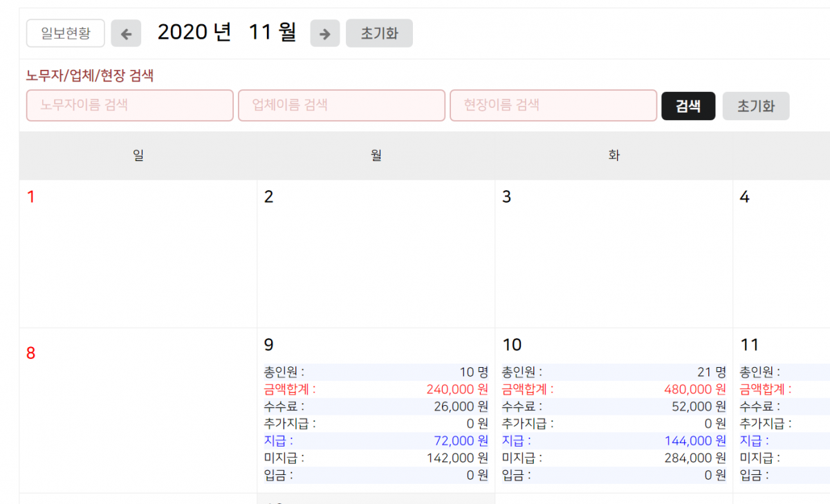
Task: Go to previous month with left arrow
Action: [126, 33]
